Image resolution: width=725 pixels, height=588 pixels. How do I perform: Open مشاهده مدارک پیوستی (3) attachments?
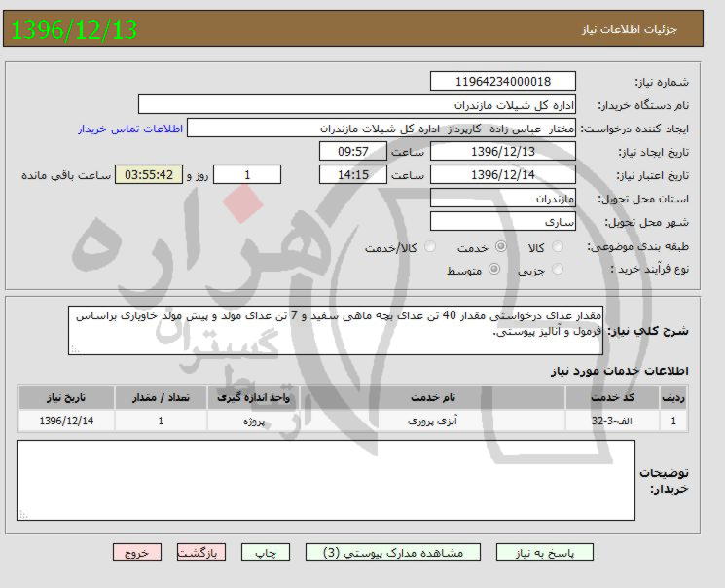tap(402, 552)
